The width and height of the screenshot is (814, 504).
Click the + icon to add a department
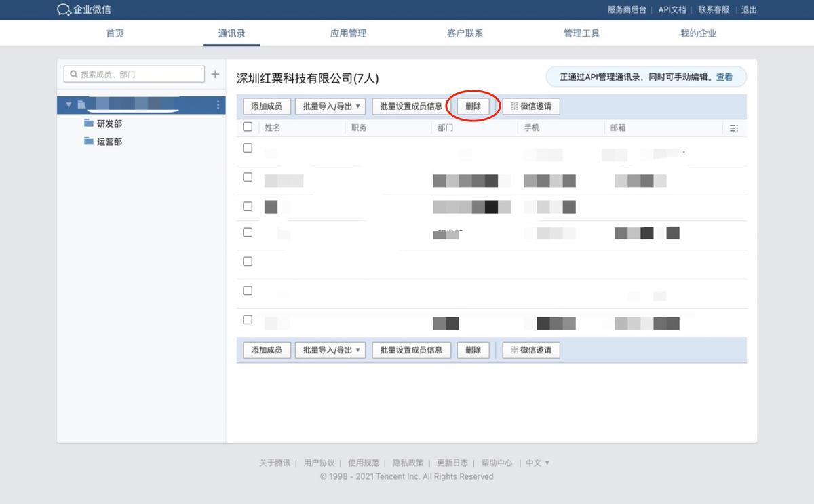216,74
